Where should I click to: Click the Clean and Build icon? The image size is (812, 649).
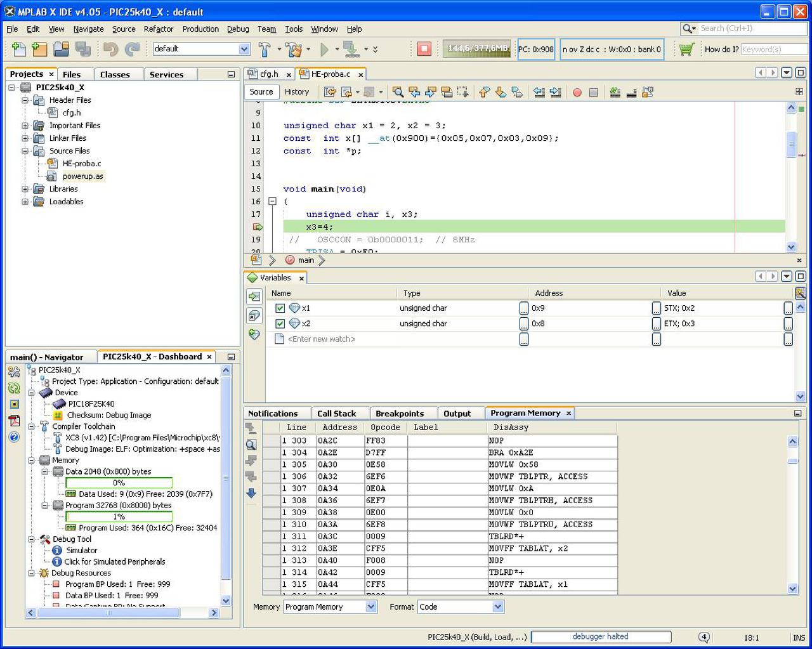pyautogui.click(x=293, y=49)
